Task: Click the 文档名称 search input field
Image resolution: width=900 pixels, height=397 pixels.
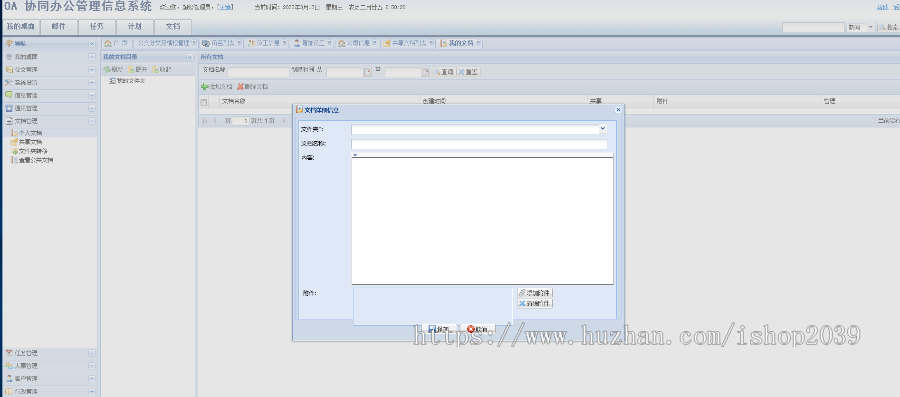Action: [258, 72]
